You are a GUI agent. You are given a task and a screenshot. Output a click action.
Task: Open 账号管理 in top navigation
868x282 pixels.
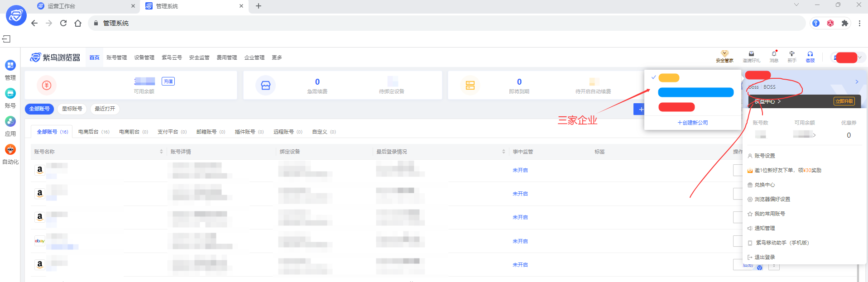click(116, 57)
